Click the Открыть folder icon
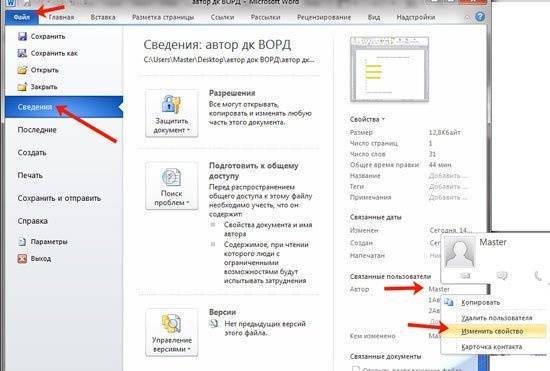This screenshot has height=371, width=550. [x=22, y=70]
